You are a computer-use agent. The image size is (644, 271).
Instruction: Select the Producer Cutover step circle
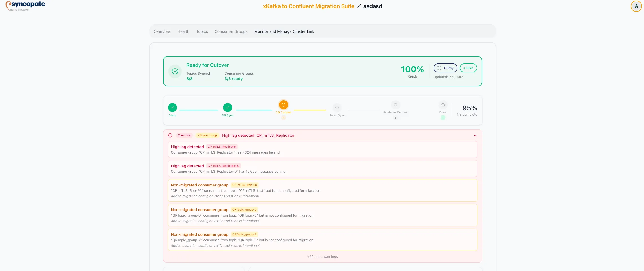[395, 105]
